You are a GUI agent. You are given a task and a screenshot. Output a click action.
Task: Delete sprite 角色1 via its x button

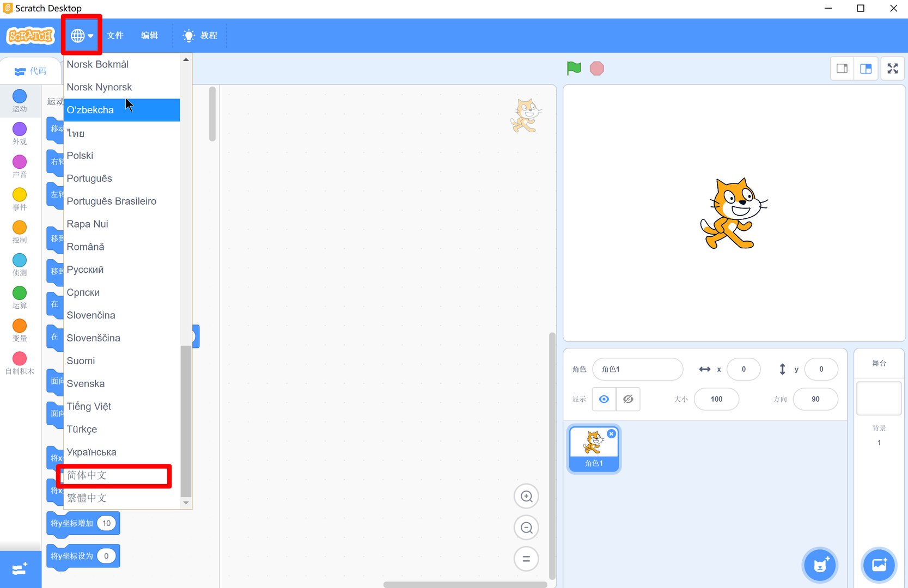click(612, 433)
